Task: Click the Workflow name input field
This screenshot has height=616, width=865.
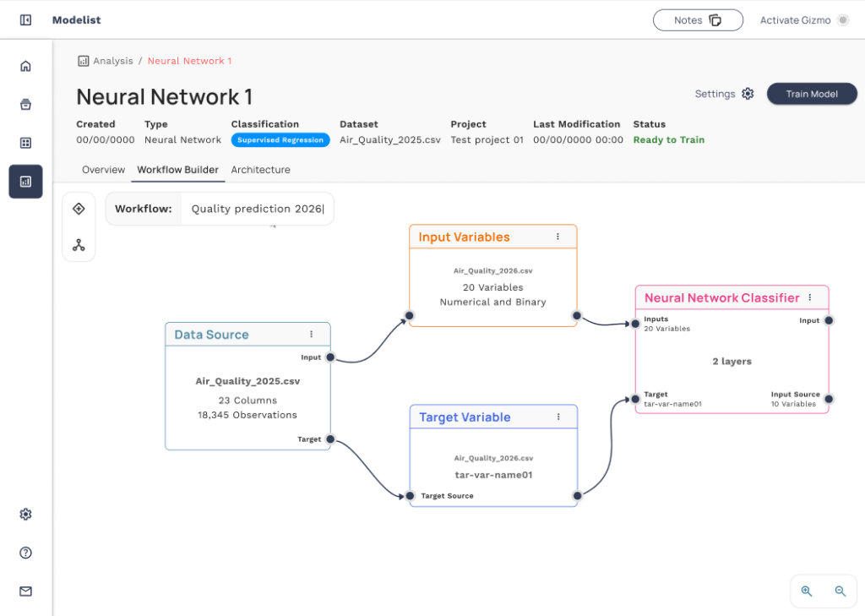Action: point(258,209)
